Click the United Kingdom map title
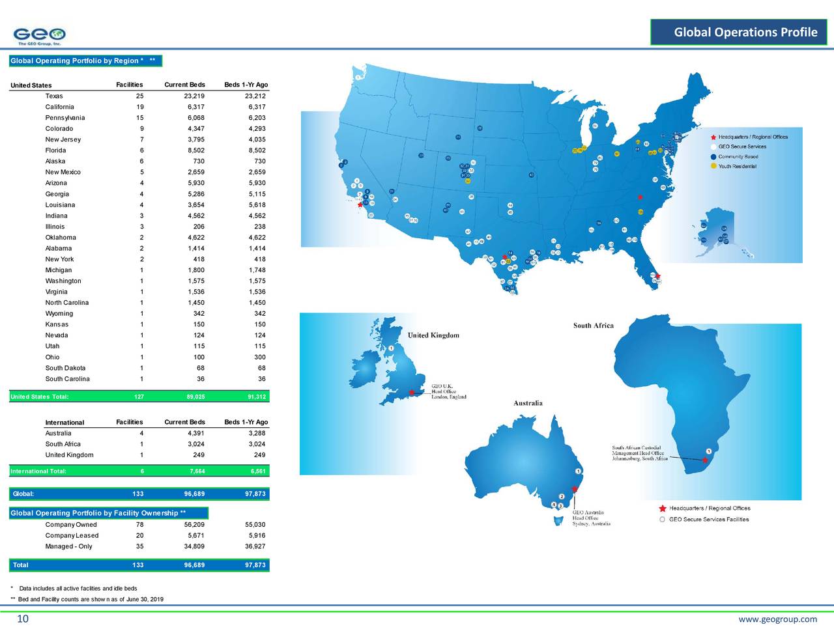834x644 pixels. pos(433,335)
